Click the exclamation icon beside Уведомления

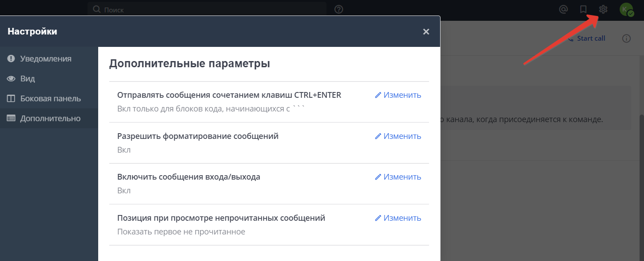tap(10, 58)
